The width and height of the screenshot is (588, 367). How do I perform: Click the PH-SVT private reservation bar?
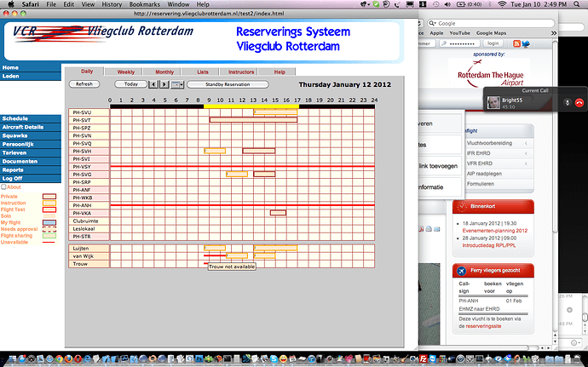click(x=253, y=120)
